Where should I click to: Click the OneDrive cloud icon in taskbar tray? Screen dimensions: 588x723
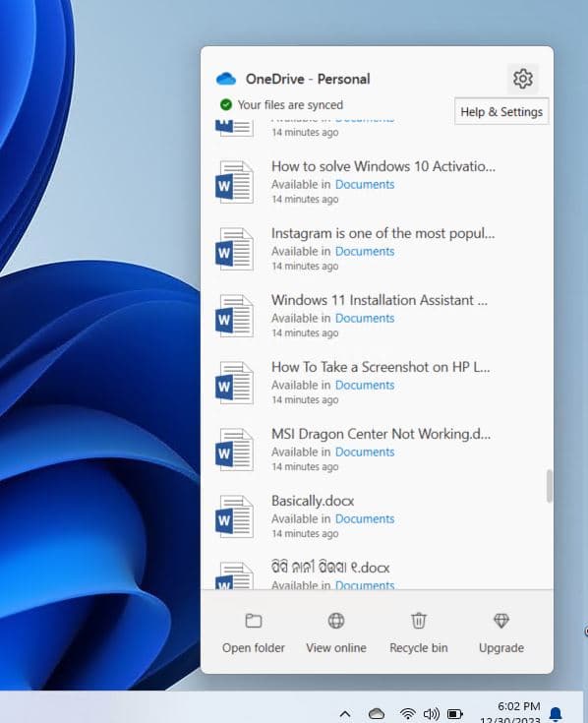pos(376,714)
